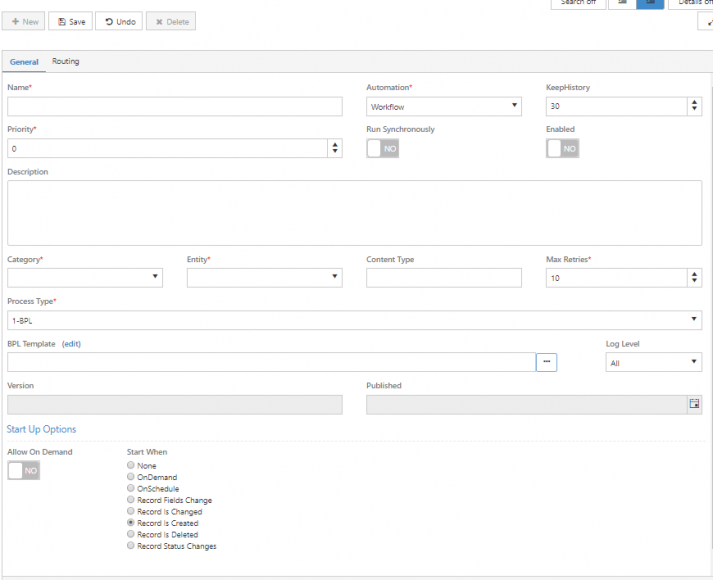
Task: Select Record Is Deleted radio option
Action: [x=131, y=534]
